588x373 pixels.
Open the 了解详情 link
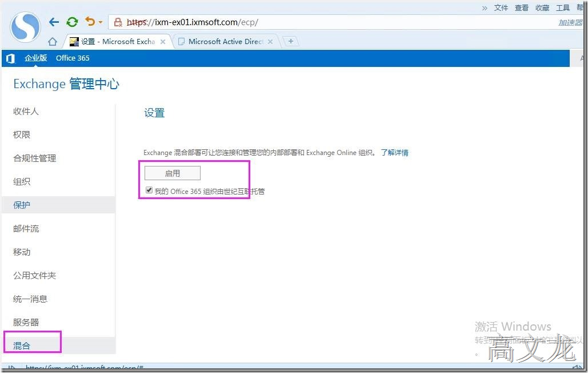pyautogui.click(x=394, y=153)
